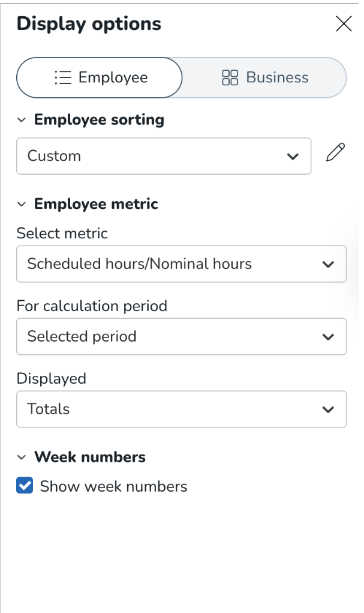This screenshot has width=364, height=613.
Task: Click the pencil icon to edit custom sorting
Action: pyautogui.click(x=335, y=154)
